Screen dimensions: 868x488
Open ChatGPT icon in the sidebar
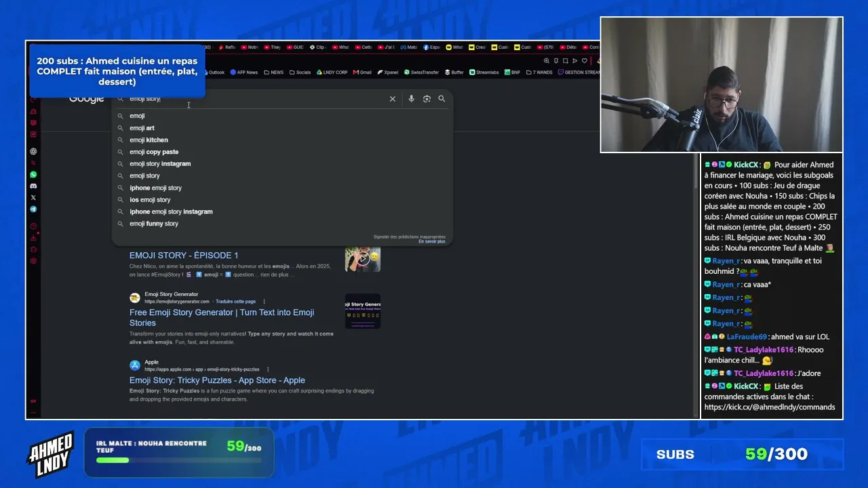33,151
